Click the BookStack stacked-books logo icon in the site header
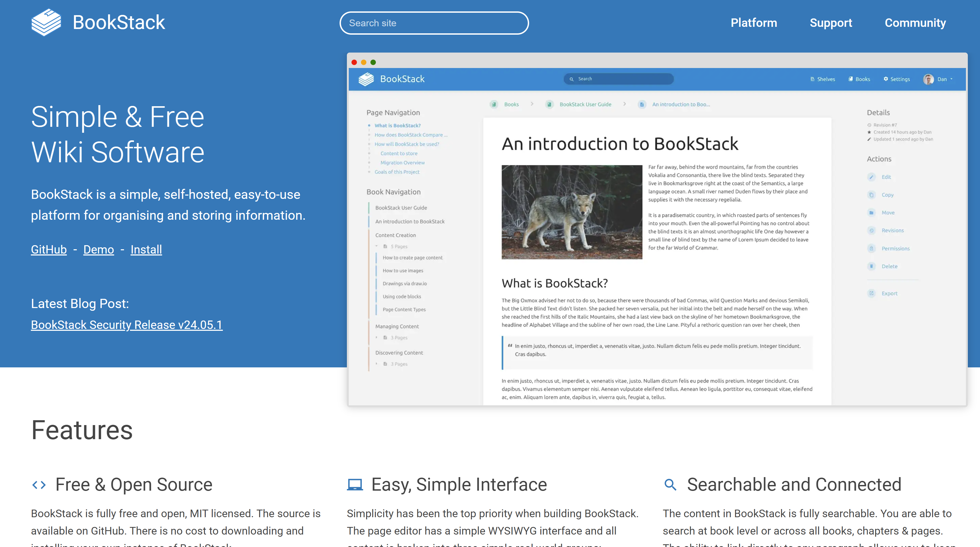Viewport: 980px width, 547px height. coord(46,22)
